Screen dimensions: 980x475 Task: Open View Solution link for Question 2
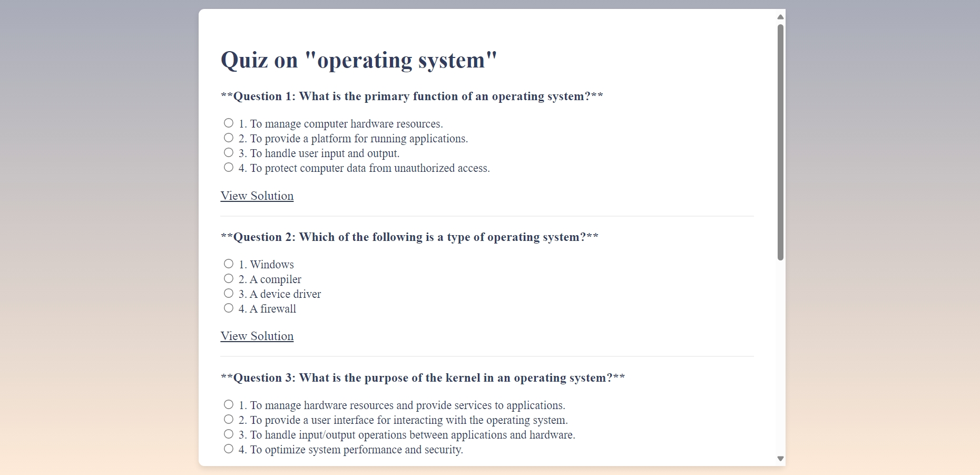257,336
